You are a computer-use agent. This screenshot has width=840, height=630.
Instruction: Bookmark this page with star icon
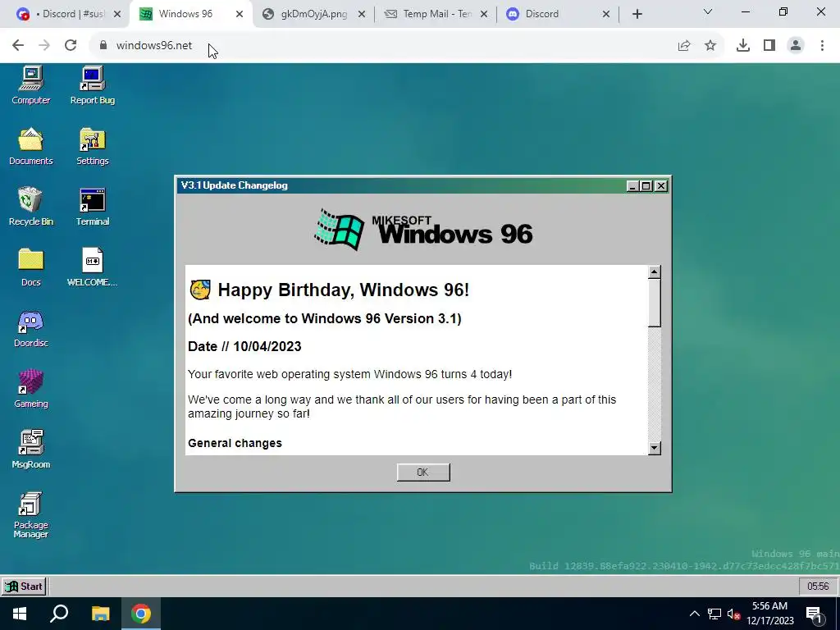tap(710, 46)
